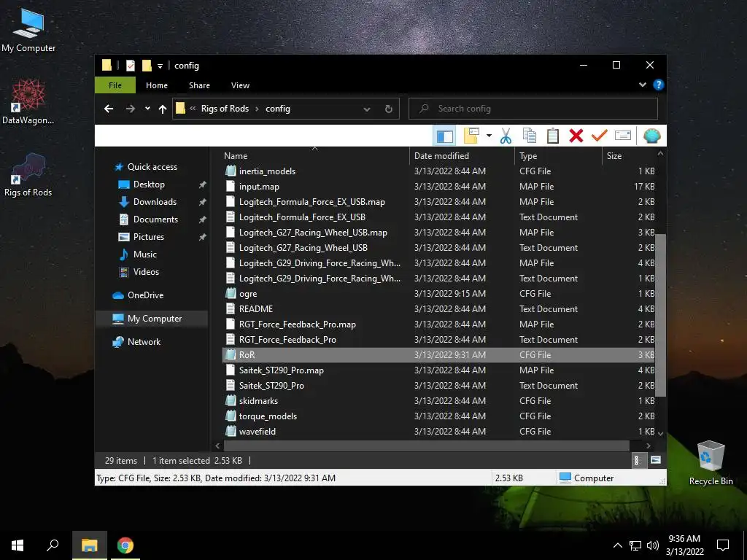Open the recent locations dropdown arrow
The height and width of the screenshot is (560, 747).
pyautogui.click(x=147, y=109)
